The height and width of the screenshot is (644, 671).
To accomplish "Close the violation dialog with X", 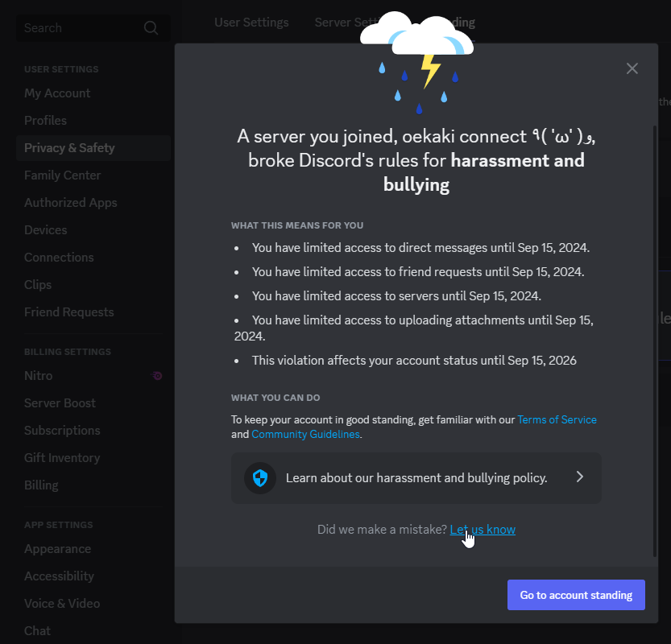I will click(x=632, y=68).
